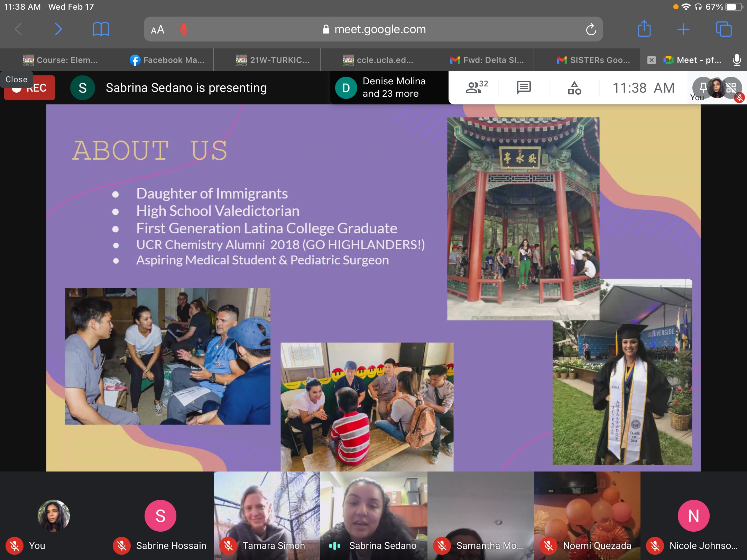This screenshot has height=560, width=747.
Task: Toggle pin icon on your thumbnail
Action: point(703,87)
